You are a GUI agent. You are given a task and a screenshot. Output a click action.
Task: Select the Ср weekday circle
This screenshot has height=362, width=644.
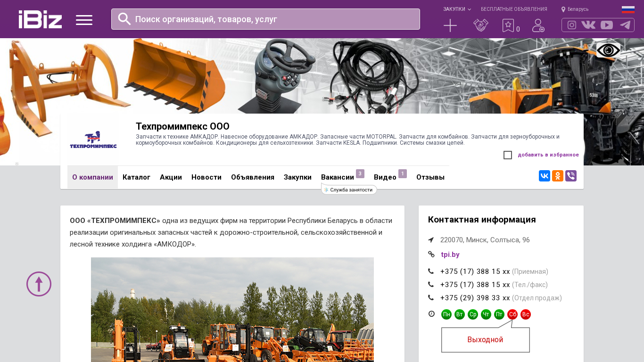(473, 314)
